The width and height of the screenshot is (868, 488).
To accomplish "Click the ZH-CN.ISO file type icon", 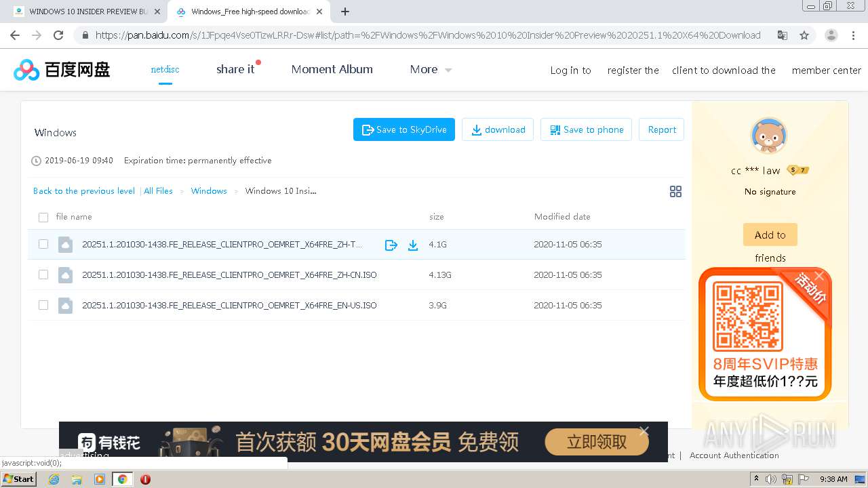I will click(x=65, y=274).
